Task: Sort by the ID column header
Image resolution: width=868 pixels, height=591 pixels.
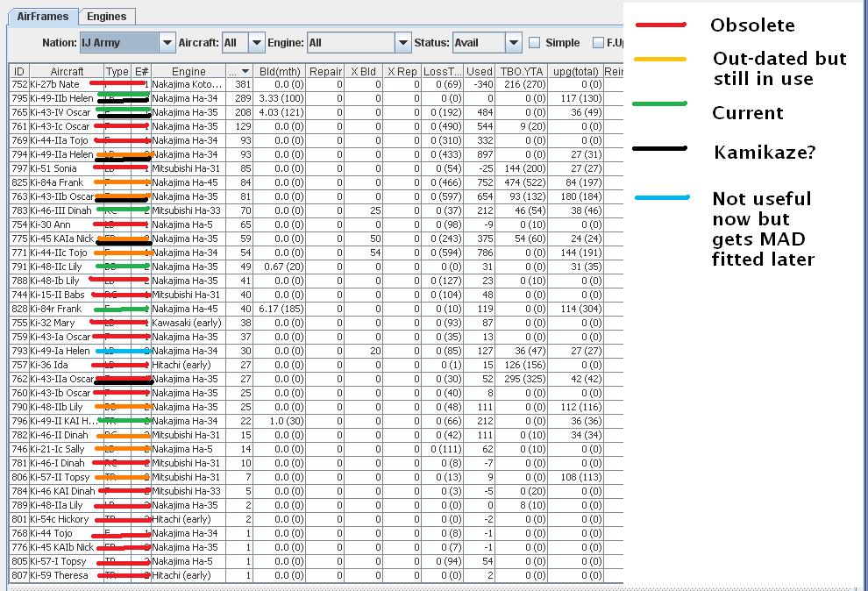Action: tap(19, 71)
